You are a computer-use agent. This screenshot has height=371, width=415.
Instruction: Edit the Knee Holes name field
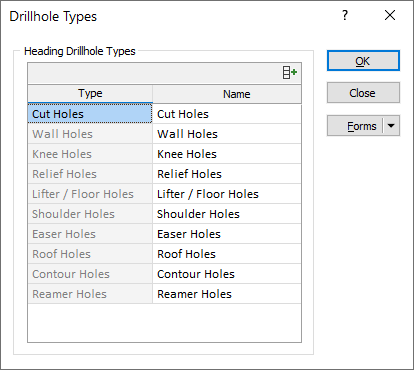pos(227,154)
